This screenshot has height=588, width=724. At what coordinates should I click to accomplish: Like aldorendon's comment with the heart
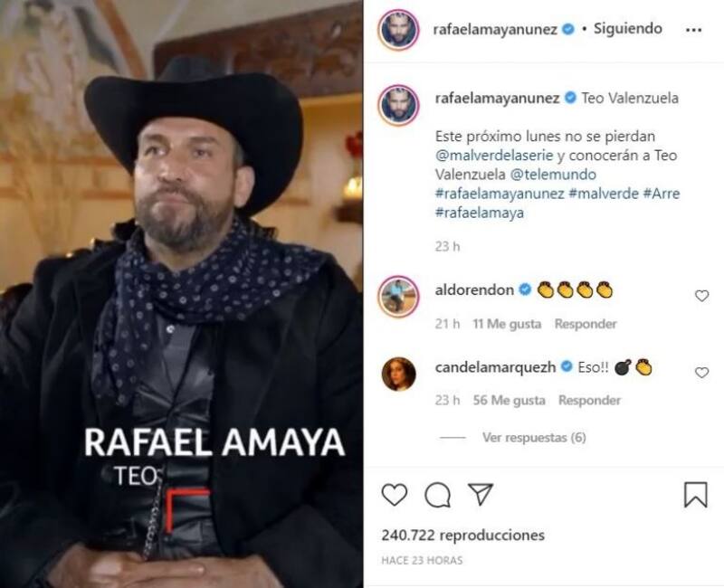pyautogui.click(x=702, y=296)
